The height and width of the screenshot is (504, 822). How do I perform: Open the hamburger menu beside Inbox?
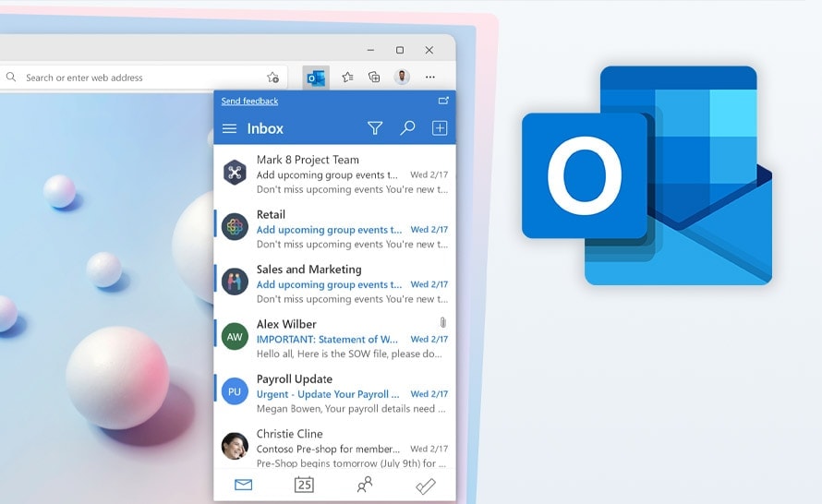click(229, 128)
